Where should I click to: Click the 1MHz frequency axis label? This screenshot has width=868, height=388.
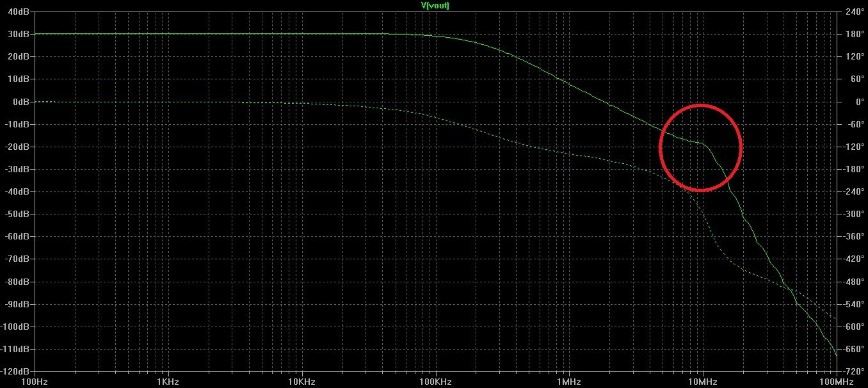pyautogui.click(x=569, y=382)
